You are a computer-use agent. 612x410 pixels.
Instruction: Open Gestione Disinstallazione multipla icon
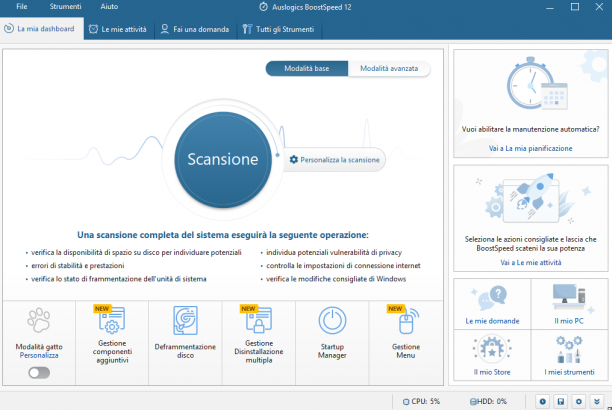click(x=259, y=320)
